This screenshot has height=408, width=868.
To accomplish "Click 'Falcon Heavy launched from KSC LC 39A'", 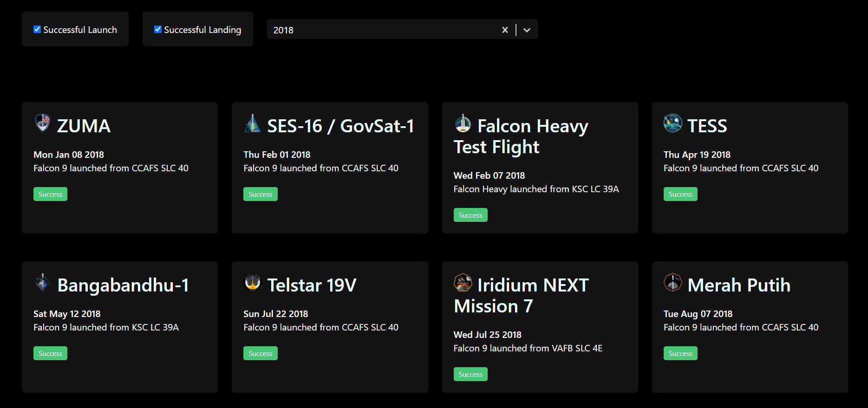I will [536, 189].
